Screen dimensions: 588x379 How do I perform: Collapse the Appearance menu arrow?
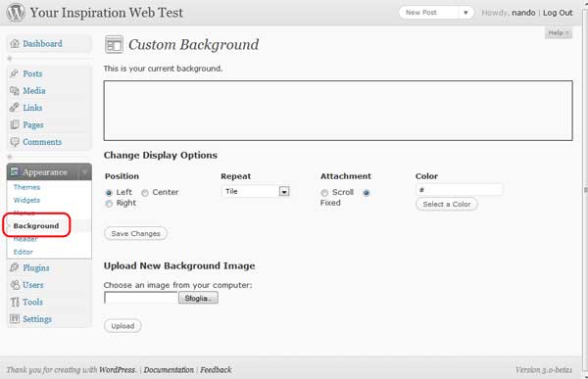tap(85, 172)
